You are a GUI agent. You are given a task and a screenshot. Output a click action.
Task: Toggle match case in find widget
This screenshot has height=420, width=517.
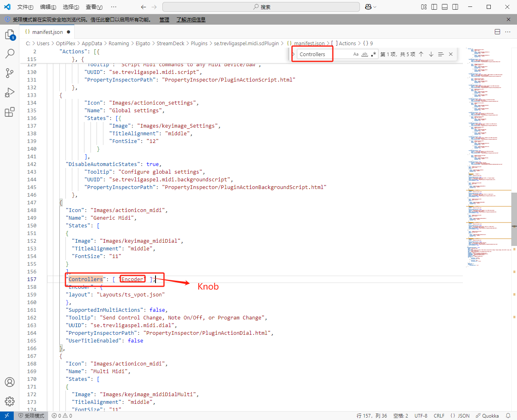coord(356,54)
